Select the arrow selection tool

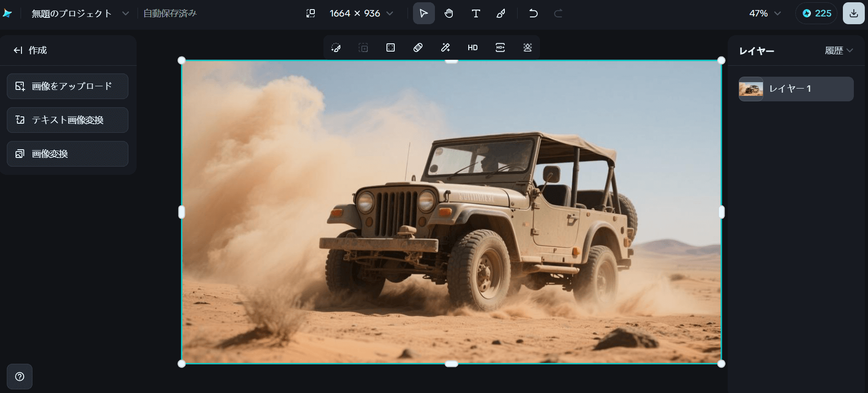pyautogui.click(x=423, y=13)
